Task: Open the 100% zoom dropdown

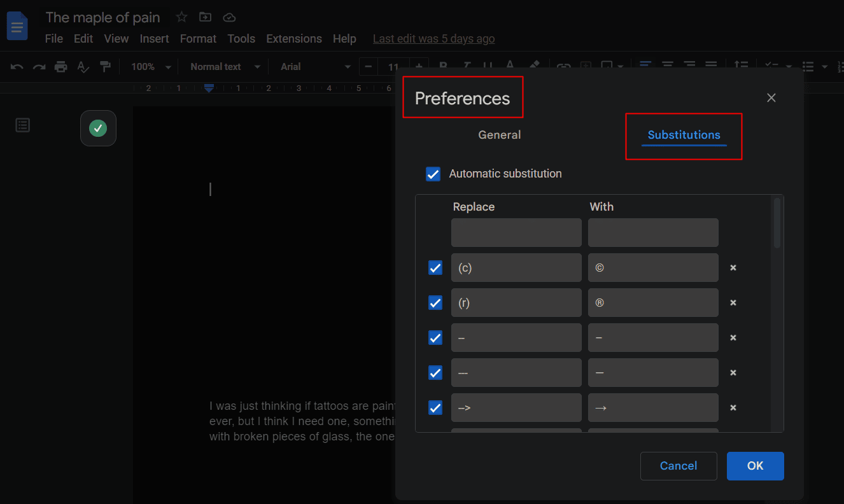Action: pyautogui.click(x=151, y=67)
